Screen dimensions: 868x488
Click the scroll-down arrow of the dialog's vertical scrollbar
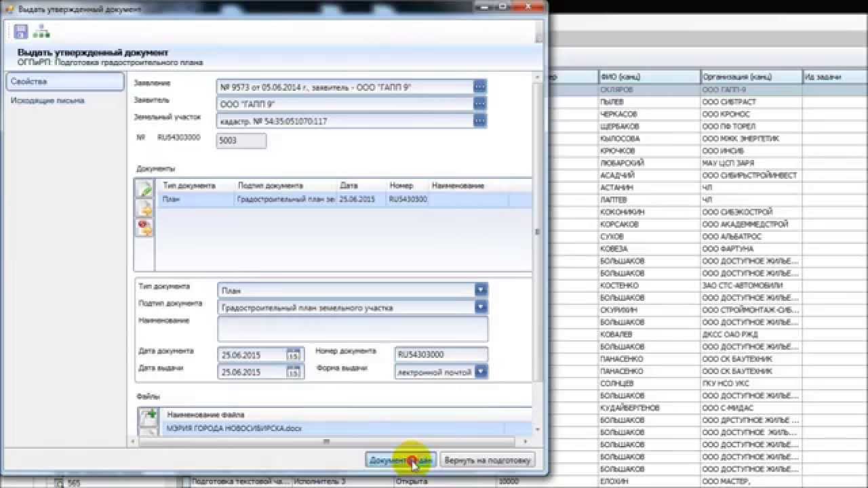click(x=538, y=429)
